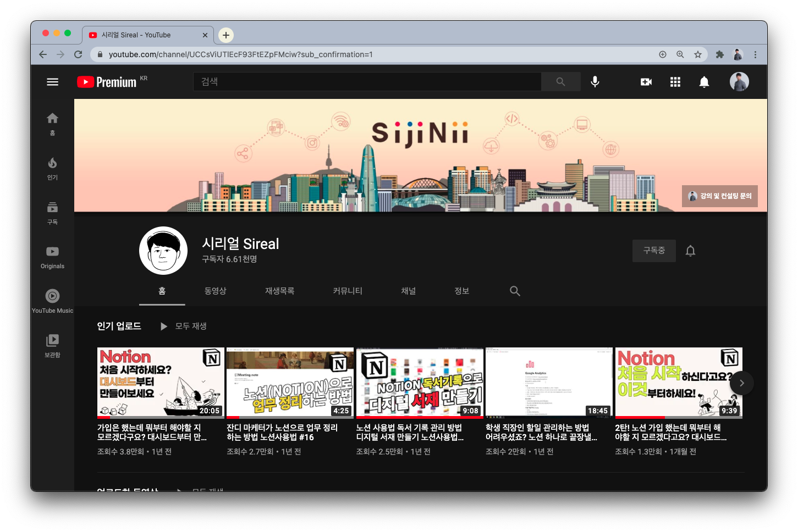This screenshot has height=532, width=798.
Task: Click the zoom magnifier in address bar
Action: pyautogui.click(x=680, y=54)
